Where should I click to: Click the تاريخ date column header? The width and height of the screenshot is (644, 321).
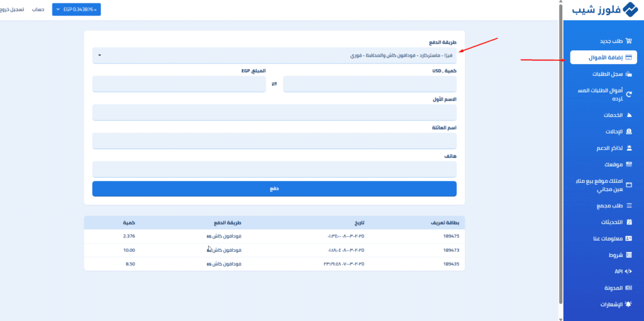coord(360,223)
